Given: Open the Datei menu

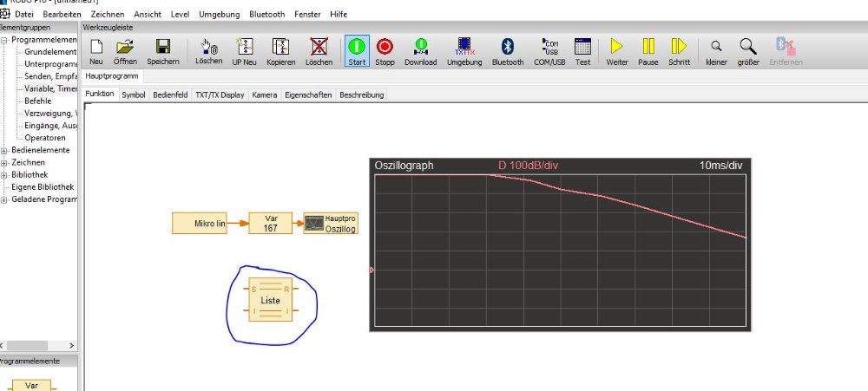Looking at the screenshot, I should tap(24, 15).
